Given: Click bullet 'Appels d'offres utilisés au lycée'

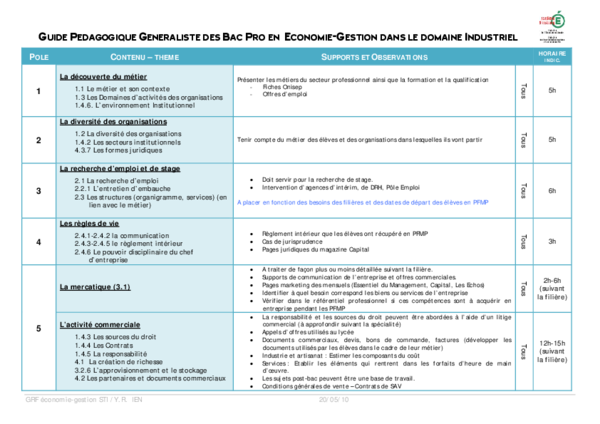Looking at the screenshot, I should 308,332.
